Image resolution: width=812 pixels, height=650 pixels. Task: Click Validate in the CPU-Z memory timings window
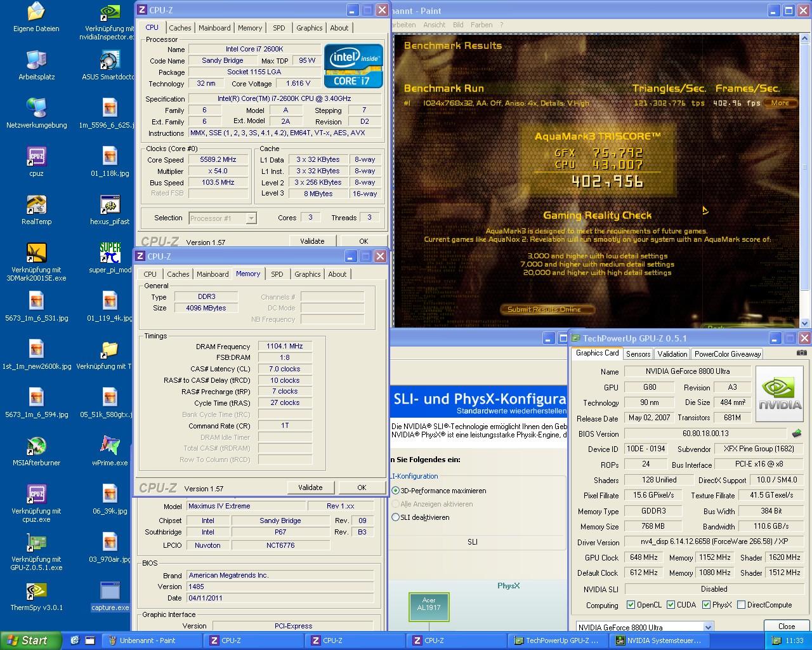click(310, 487)
